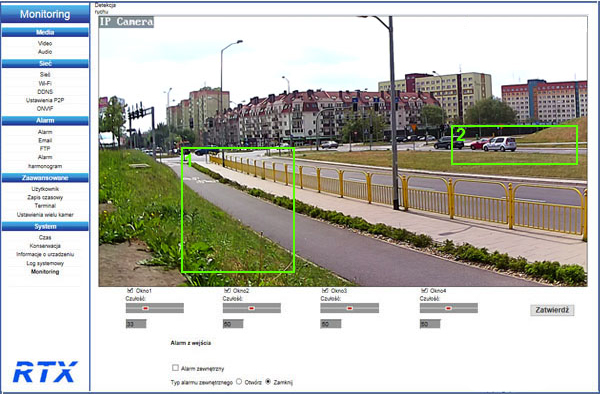Image resolution: width=600 pixels, height=394 pixels.
Task: Enable the Alarm zewnętrzny checkbox
Action: [x=175, y=368]
